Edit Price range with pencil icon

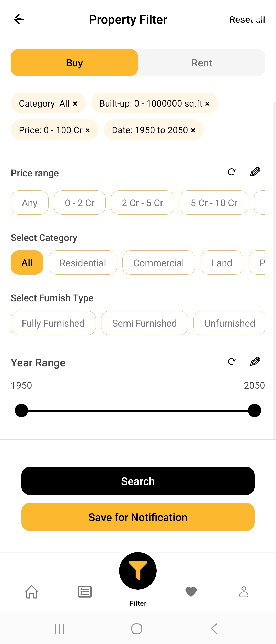pos(255,172)
